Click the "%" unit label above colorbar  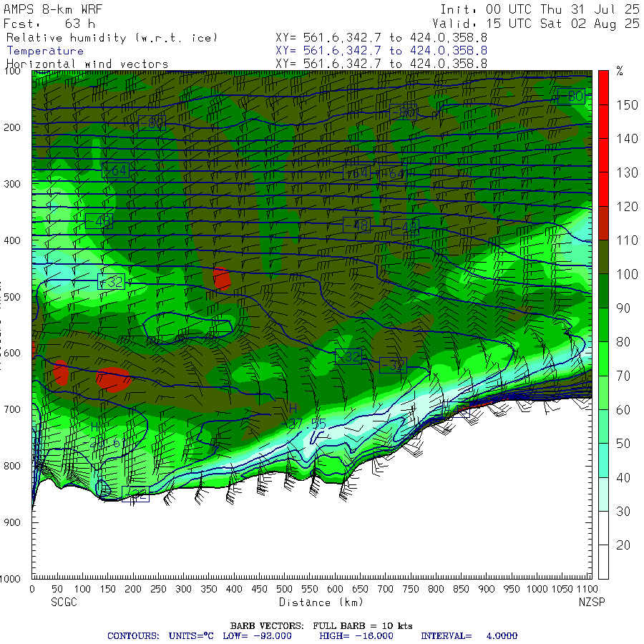620,71
